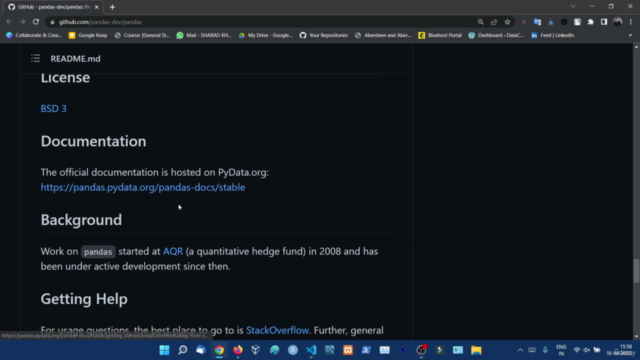640x360 pixels.
Task: Open the VirtualBox cube taskbar icon
Action: [x=256, y=350]
